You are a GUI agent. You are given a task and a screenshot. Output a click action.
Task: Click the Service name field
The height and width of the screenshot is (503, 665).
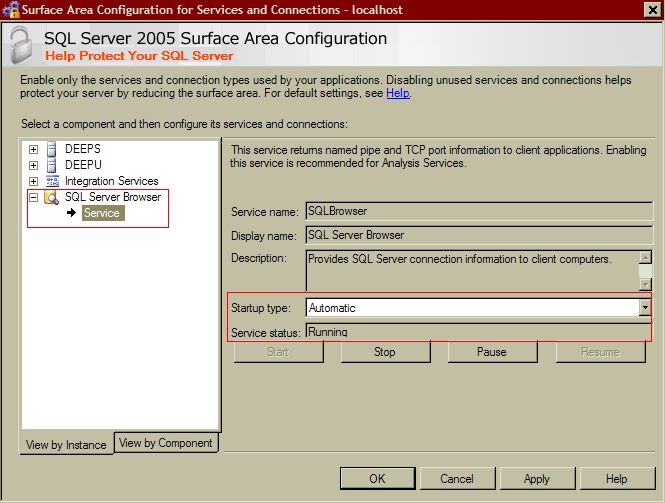pos(479,211)
